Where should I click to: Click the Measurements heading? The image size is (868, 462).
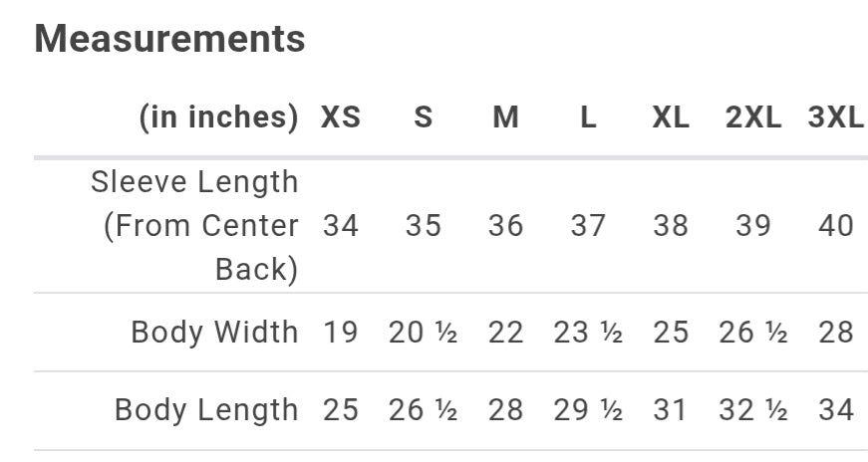[169, 39]
